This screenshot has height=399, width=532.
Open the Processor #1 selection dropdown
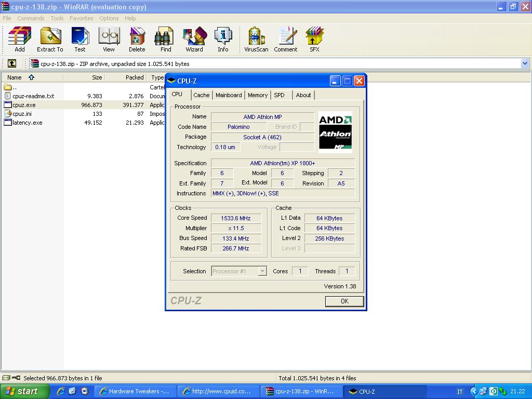(x=262, y=271)
